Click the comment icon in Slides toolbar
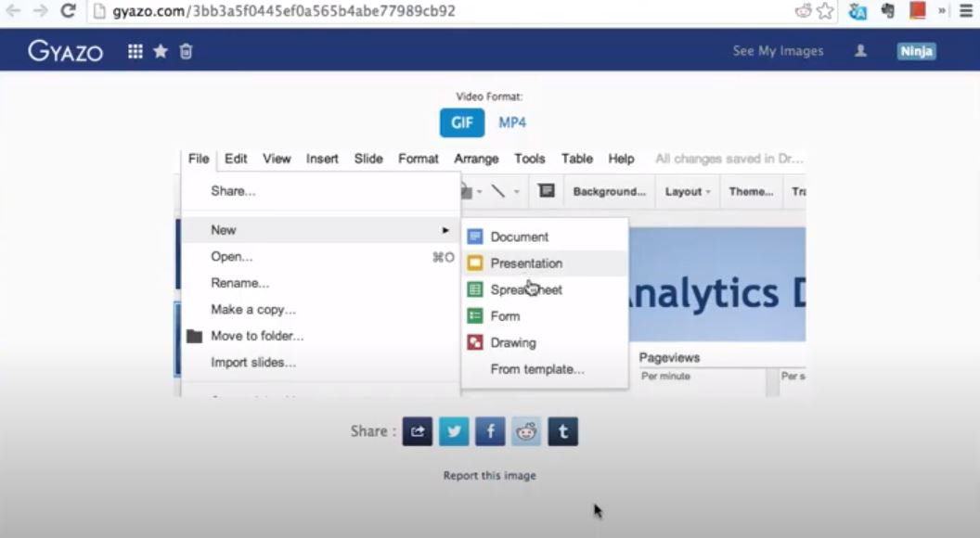This screenshot has height=538, width=980. click(x=547, y=190)
